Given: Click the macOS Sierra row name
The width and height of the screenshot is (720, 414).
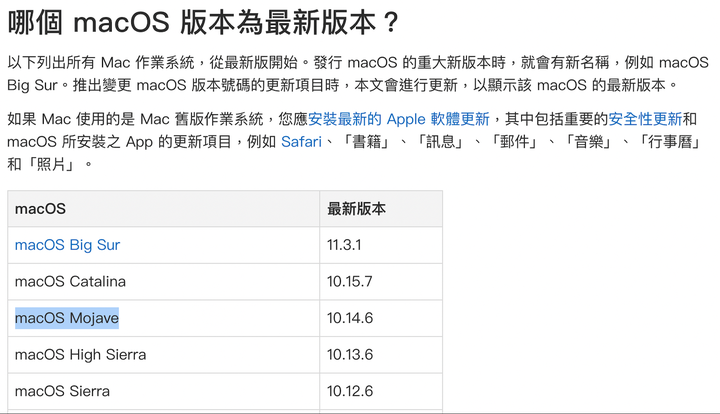Looking at the screenshot, I should (62, 391).
